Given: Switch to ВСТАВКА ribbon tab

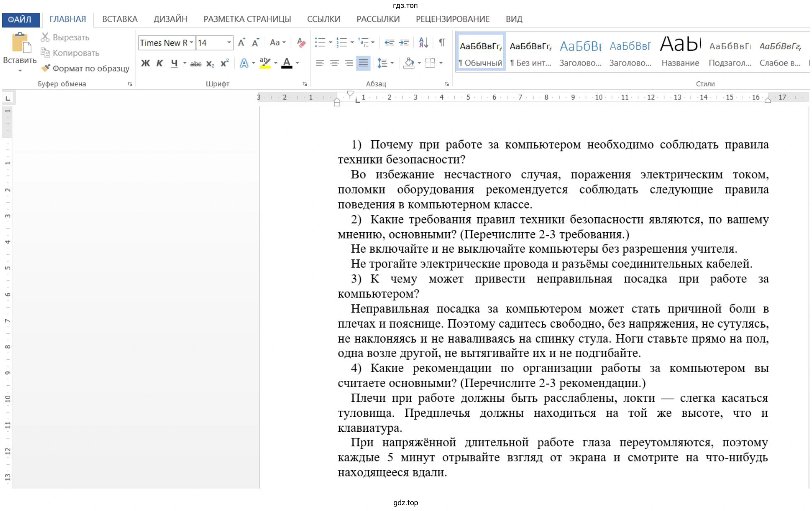Looking at the screenshot, I should pyautogui.click(x=120, y=19).
